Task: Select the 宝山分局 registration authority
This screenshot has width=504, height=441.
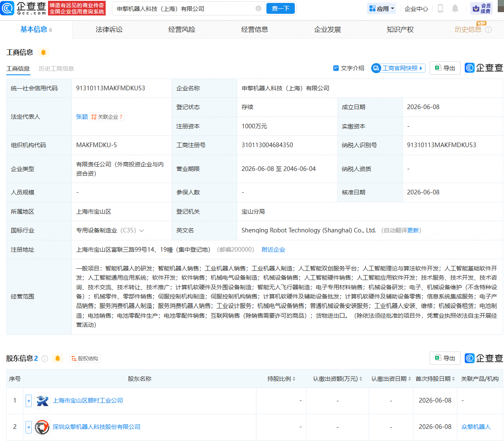Action: (x=253, y=212)
